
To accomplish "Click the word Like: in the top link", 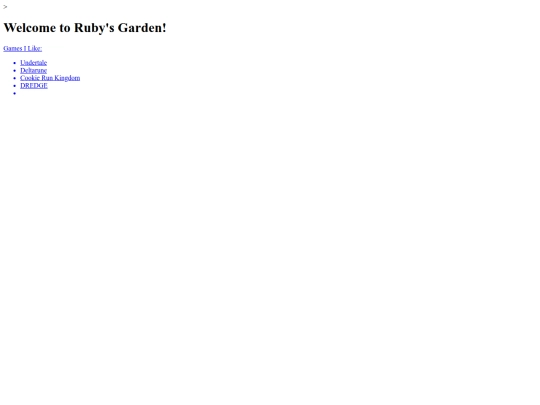I will (x=35, y=49).
